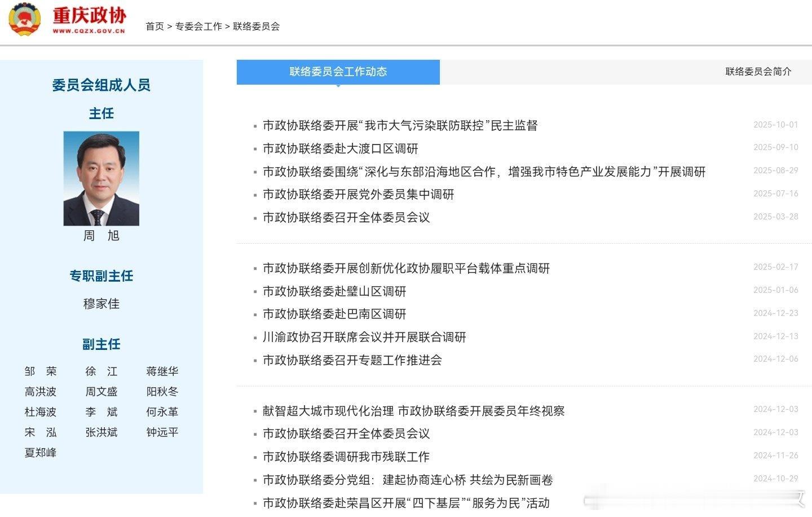
Task: Open article 市政协联络委赴巴南区调研
Action: click(x=334, y=314)
